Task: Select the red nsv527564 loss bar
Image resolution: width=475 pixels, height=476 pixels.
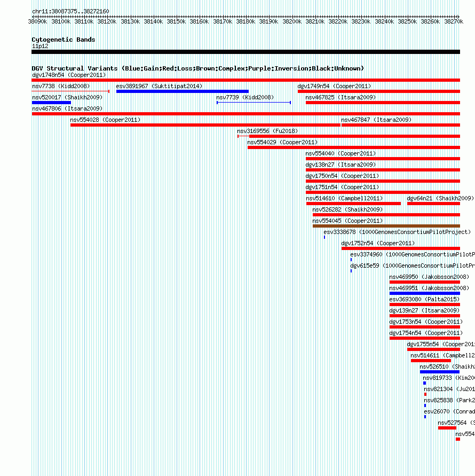Action: tap(447, 428)
